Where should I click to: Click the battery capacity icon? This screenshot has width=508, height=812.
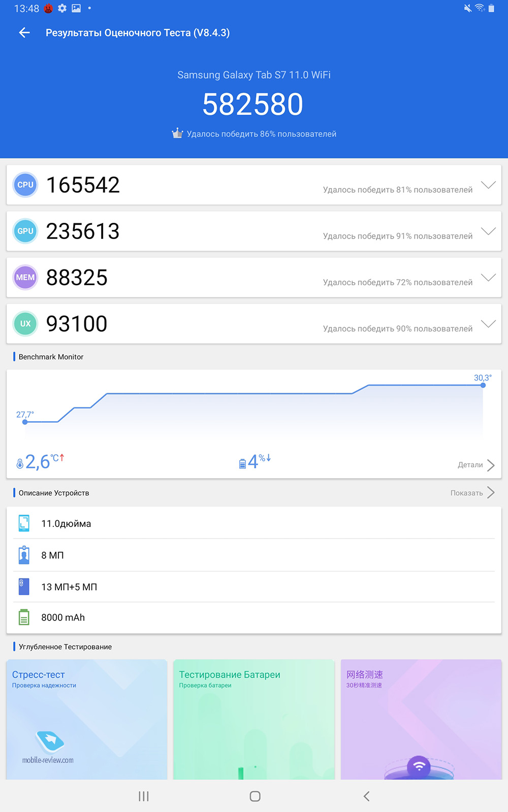pyautogui.click(x=24, y=617)
